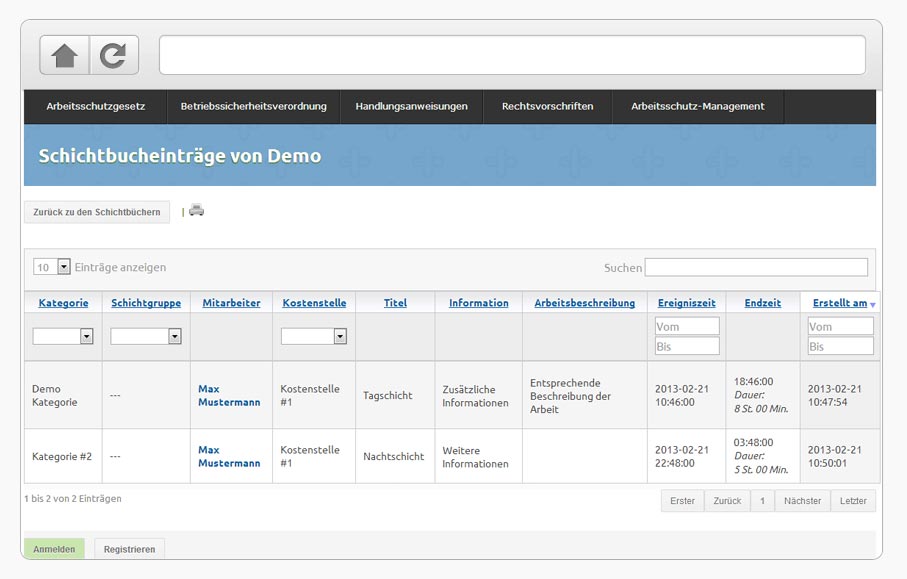Open the Rechtsvorschriften menu item

click(547, 106)
